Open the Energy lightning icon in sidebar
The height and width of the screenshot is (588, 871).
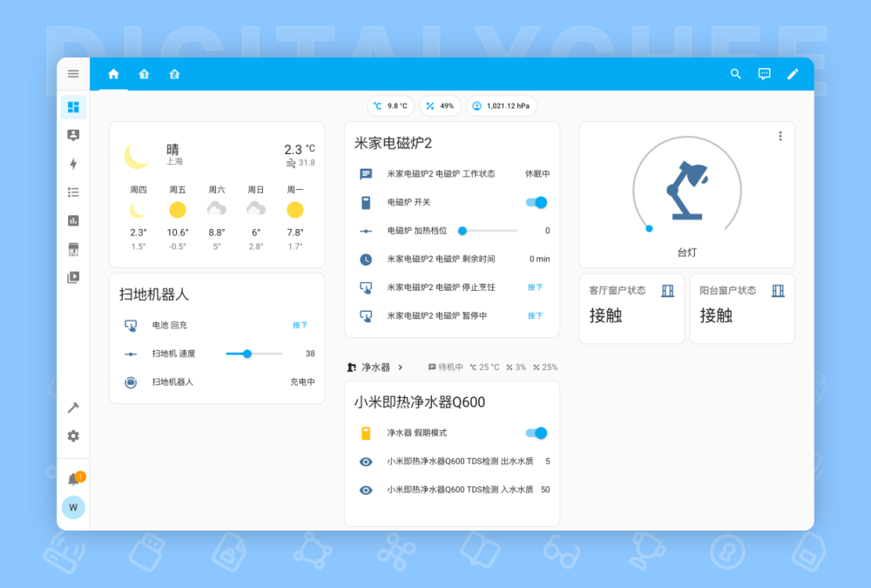(x=73, y=164)
